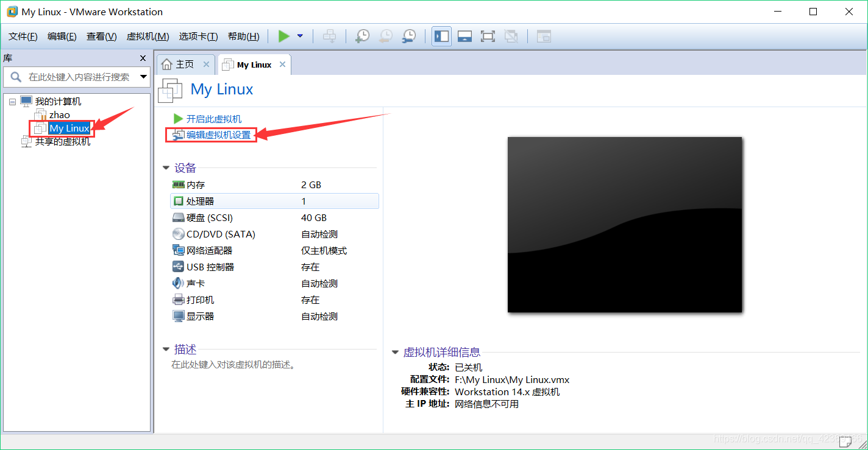Open the library search dropdown arrow
This screenshot has width=868, height=450.
tap(144, 77)
